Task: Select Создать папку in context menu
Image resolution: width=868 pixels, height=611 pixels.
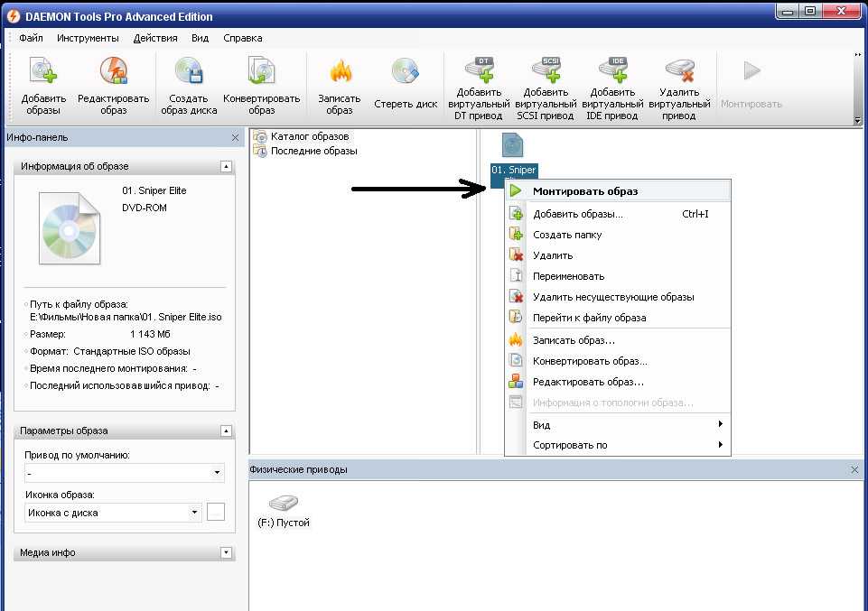Action: (x=618, y=235)
